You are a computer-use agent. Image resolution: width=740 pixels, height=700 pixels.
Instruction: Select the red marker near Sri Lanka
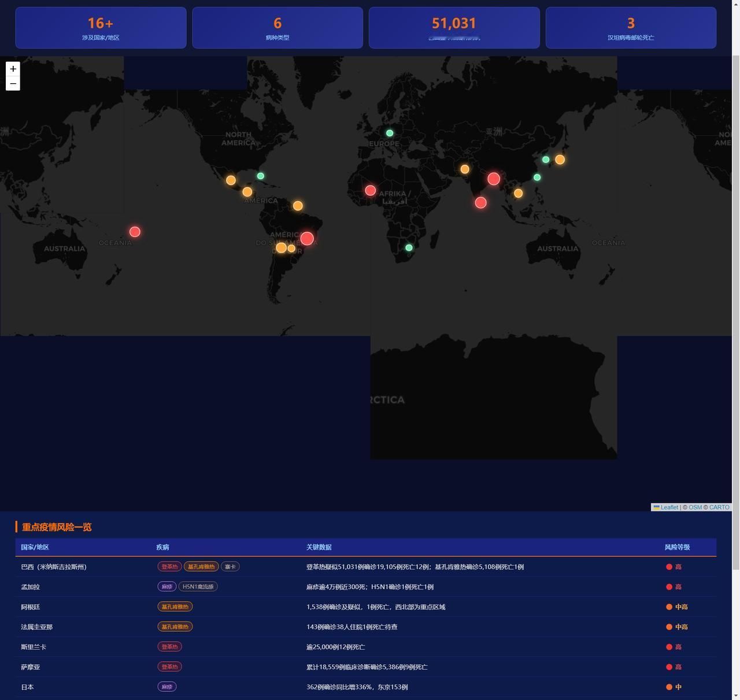[x=480, y=202]
